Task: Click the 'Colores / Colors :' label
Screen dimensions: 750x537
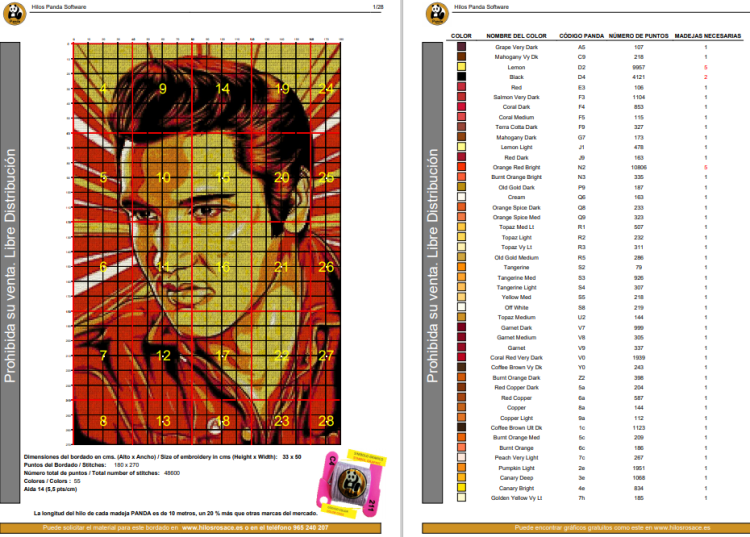Action: click(47, 481)
